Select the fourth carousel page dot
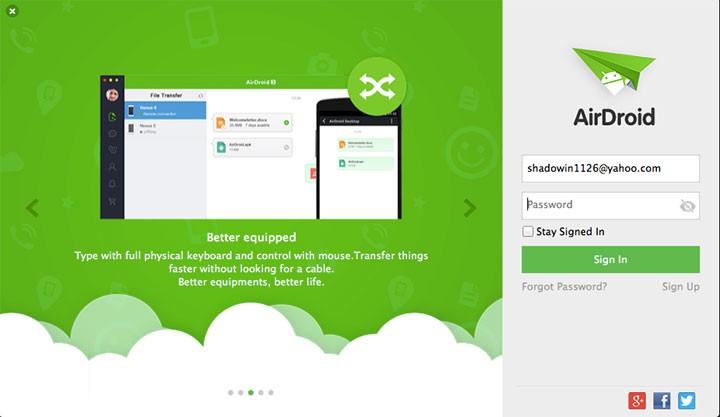Image resolution: width=720 pixels, height=417 pixels. coord(261,393)
